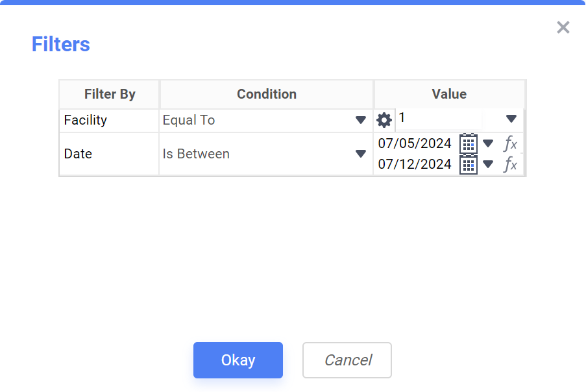Select the Date filter row cell
Image resolution: width=586 pixels, height=392 pixels.
[109, 154]
